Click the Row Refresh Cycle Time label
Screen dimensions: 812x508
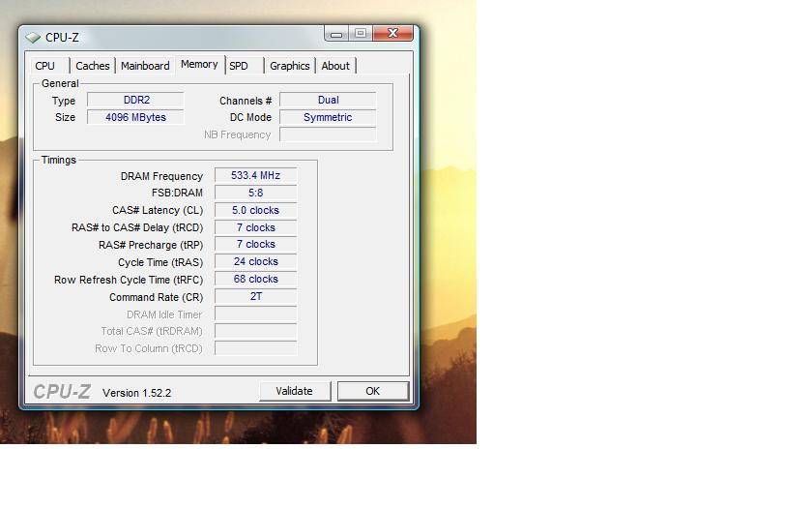(x=129, y=280)
